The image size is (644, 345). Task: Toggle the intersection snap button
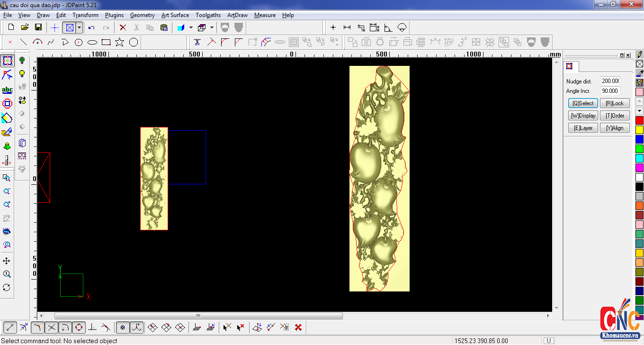point(52,327)
